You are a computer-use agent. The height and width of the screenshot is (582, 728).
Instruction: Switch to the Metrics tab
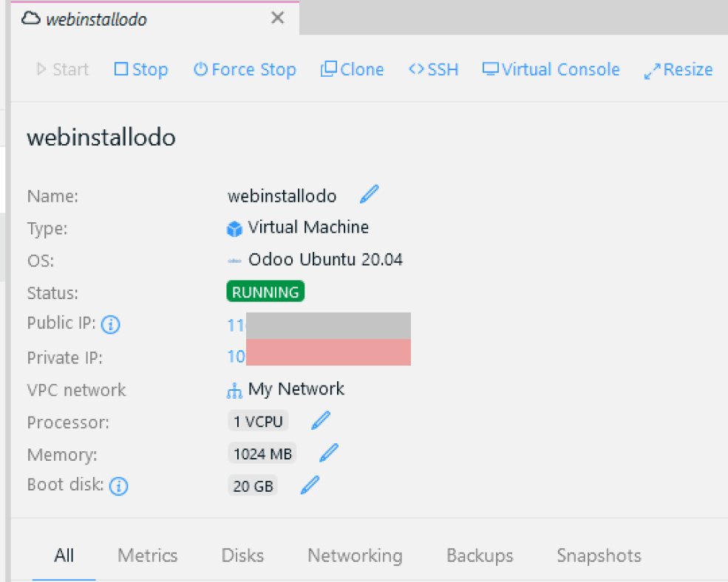146,555
